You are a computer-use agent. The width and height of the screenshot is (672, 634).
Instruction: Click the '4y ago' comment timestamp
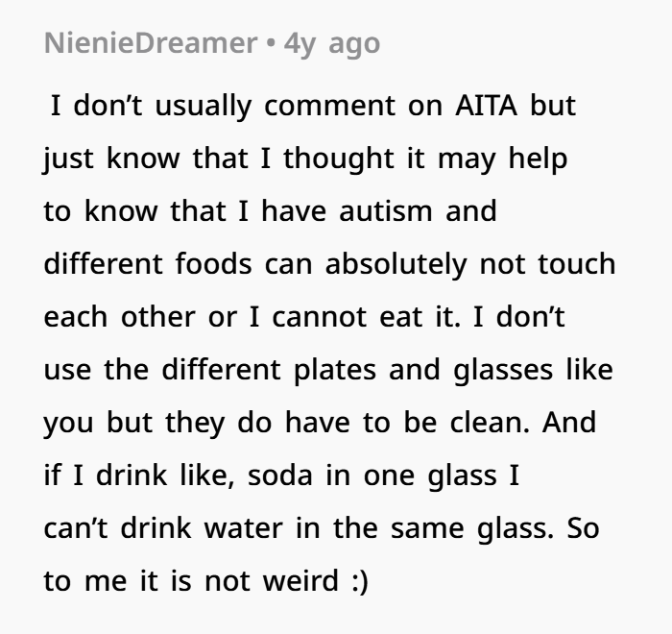332,44
